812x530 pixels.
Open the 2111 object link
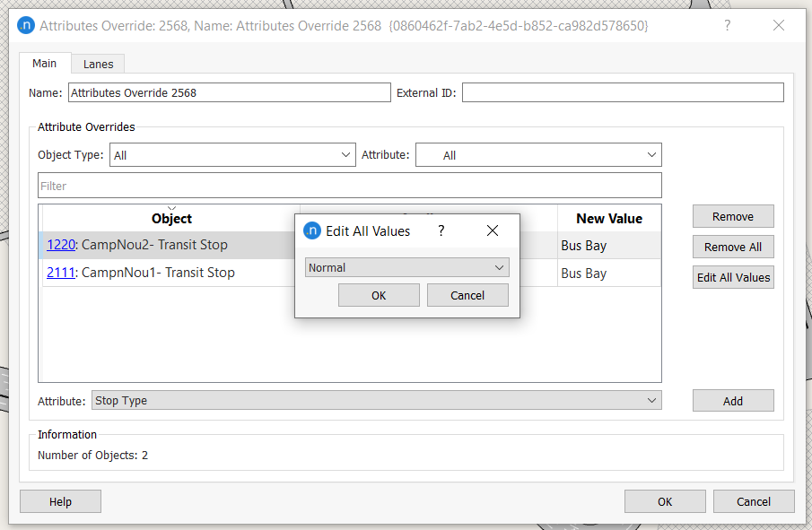61,273
